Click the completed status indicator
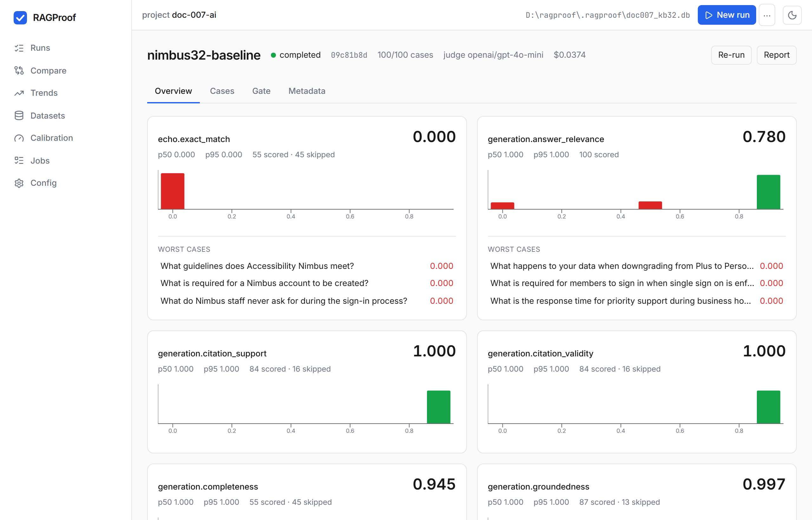Screen dimensions: 812x520 (296, 55)
